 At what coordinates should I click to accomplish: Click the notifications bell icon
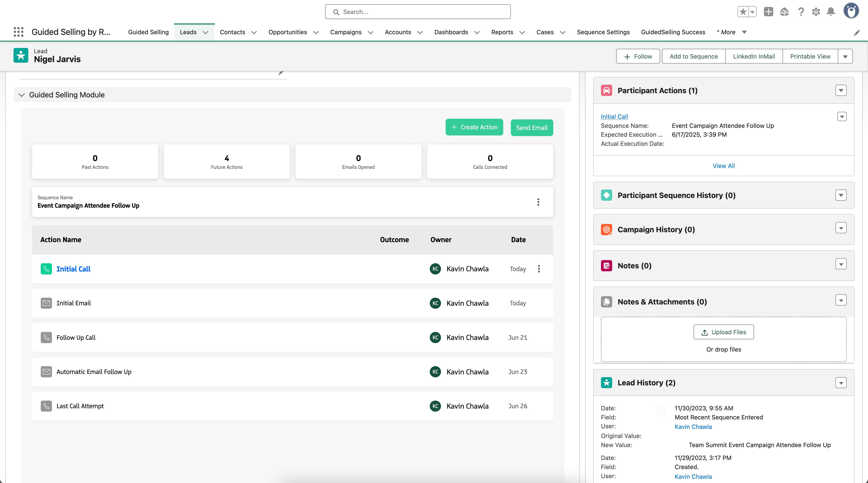tap(831, 12)
